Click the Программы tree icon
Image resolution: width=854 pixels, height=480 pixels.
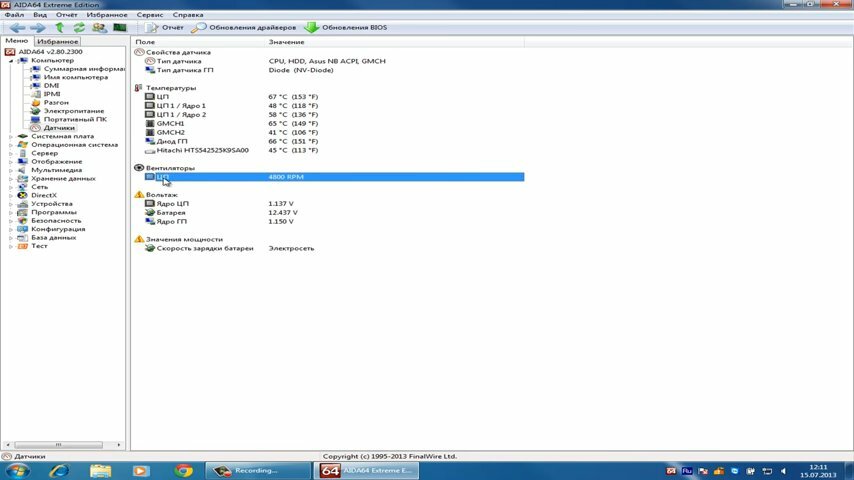pyautogui.click(x=22, y=212)
